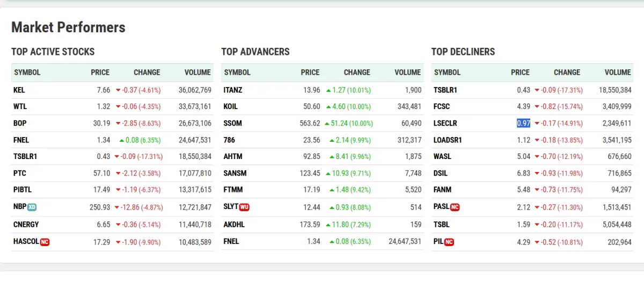Click the Price header in Top Advancers
644x281 pixels.
[310, 73]
